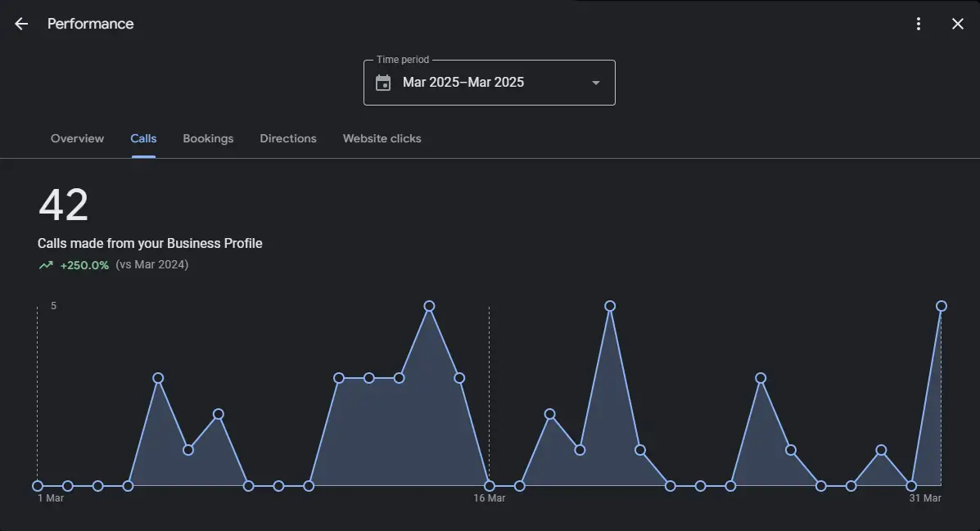
Task: Select the peak data point at 31 Mar
Action: [942, 306]
